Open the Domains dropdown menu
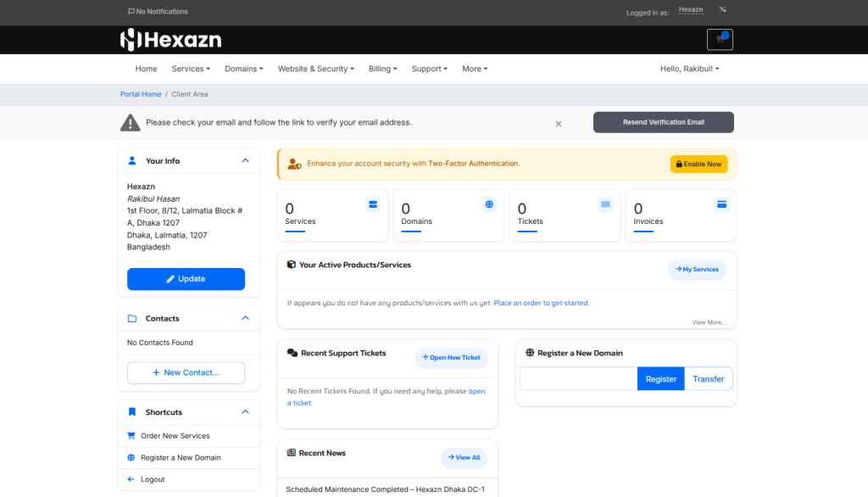This screenshot has width=868, height=497. (x=244, y=69)
